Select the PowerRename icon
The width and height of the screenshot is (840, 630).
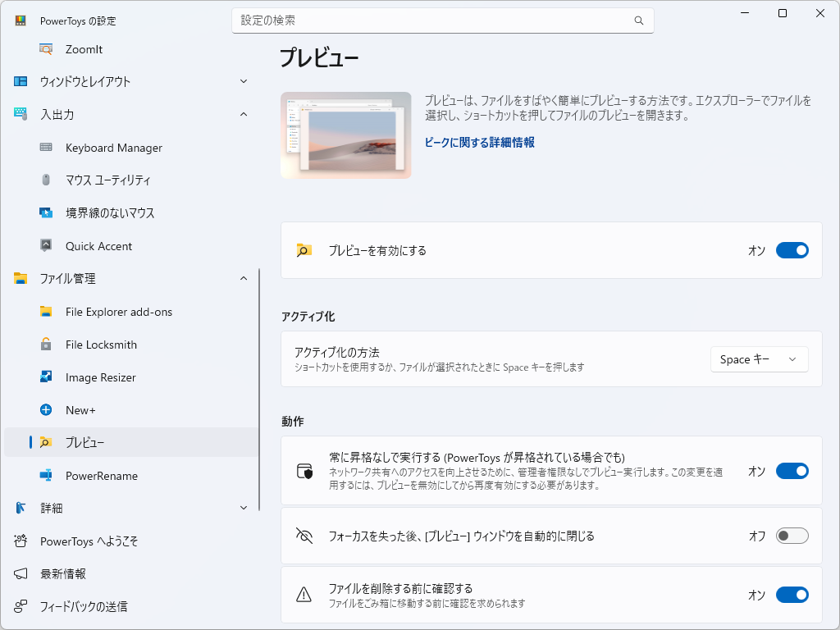tap(47, 476)
